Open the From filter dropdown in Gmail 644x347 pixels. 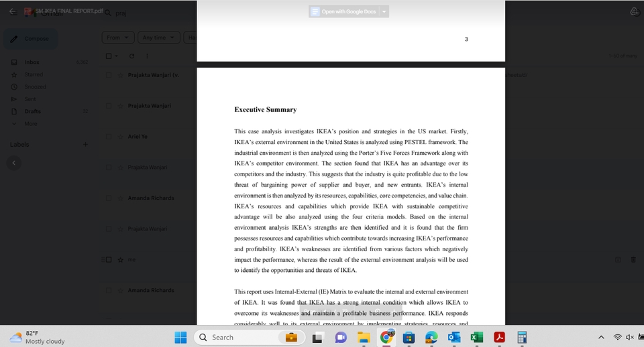tap(118, 38)
